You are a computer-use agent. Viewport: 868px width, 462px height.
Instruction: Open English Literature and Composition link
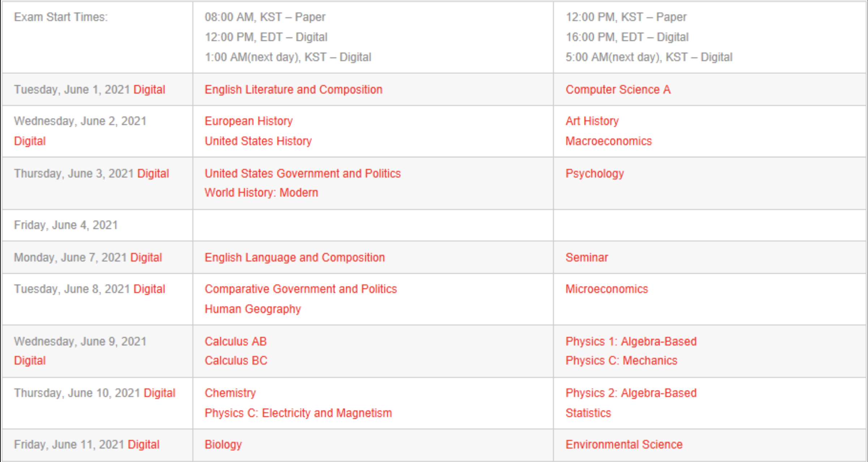[293, 89]
